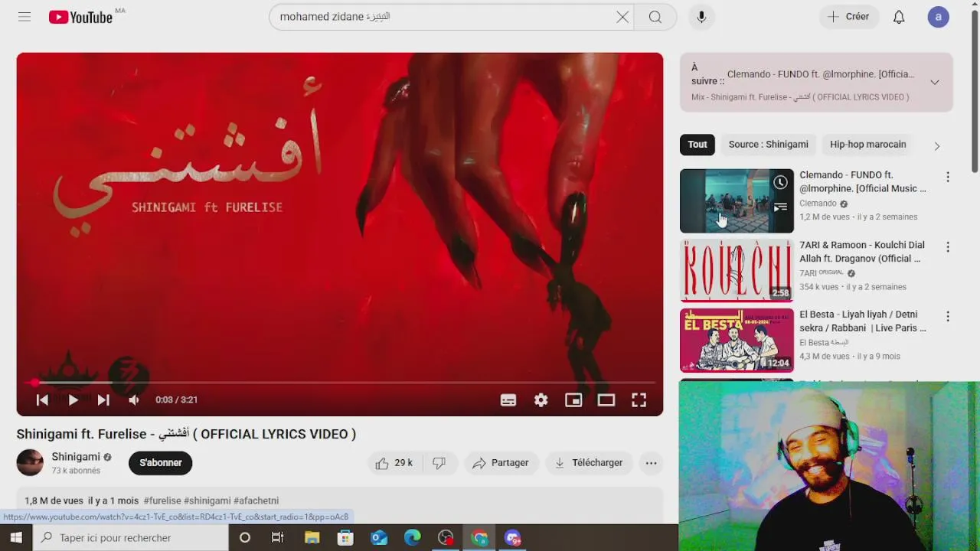Viewport: 980px width, 551px height.
Task: Open the Créer button
Action: pos(848,17)
